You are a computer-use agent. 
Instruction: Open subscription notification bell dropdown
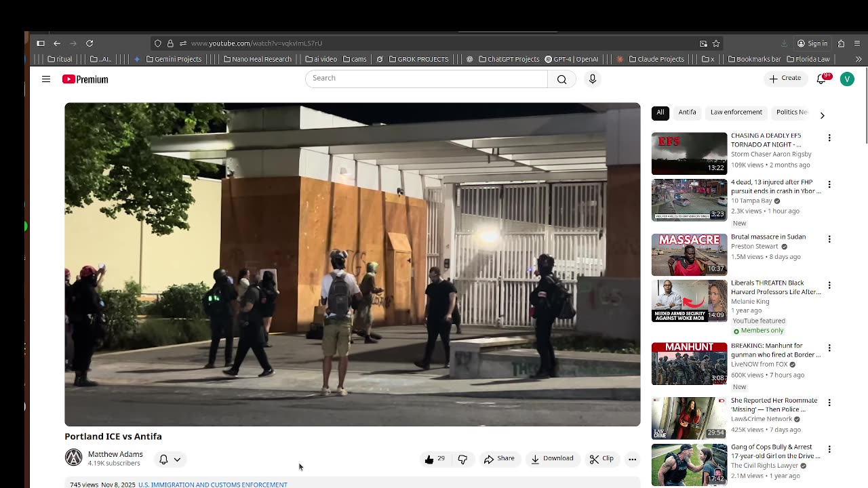170,460
